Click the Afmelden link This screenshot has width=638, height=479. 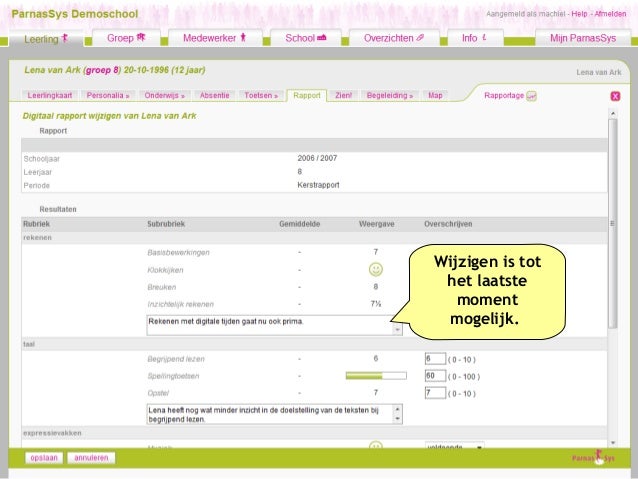610,14
